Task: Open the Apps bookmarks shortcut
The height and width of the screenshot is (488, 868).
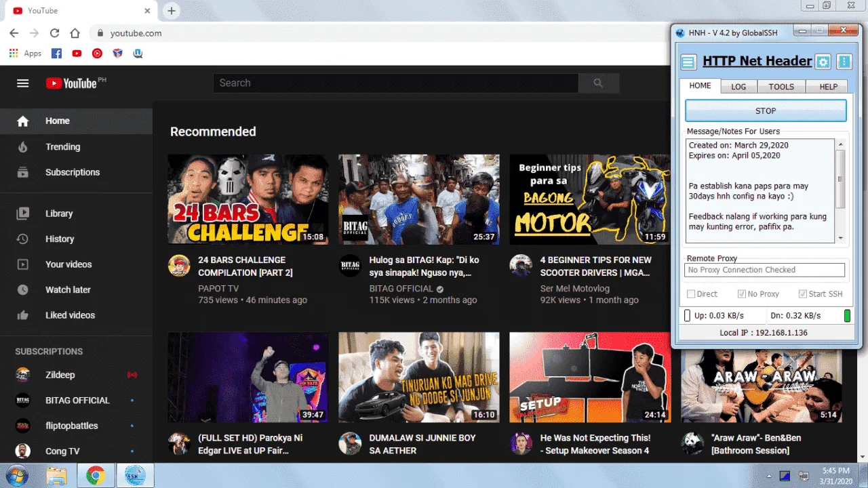Action: point(25,53)
